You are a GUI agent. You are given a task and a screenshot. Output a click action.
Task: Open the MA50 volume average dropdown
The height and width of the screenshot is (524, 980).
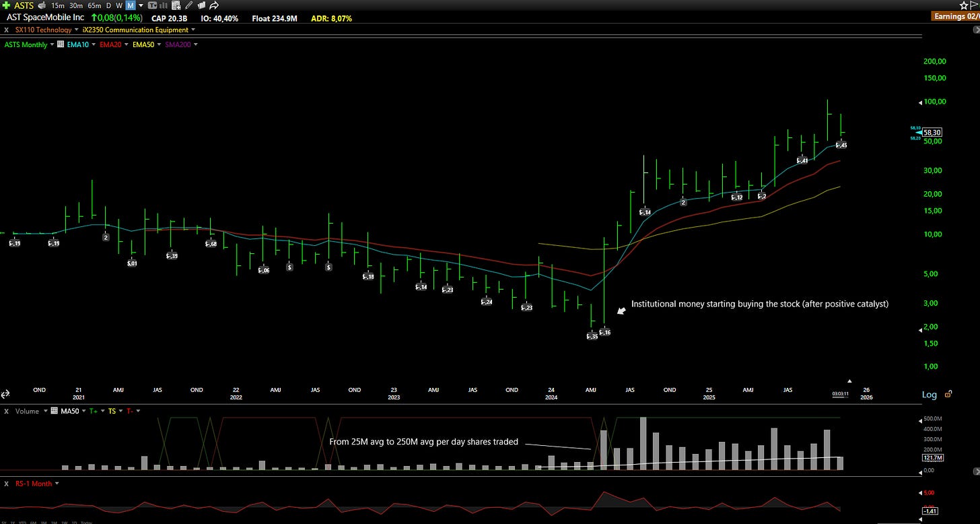(x=83, y=411)
